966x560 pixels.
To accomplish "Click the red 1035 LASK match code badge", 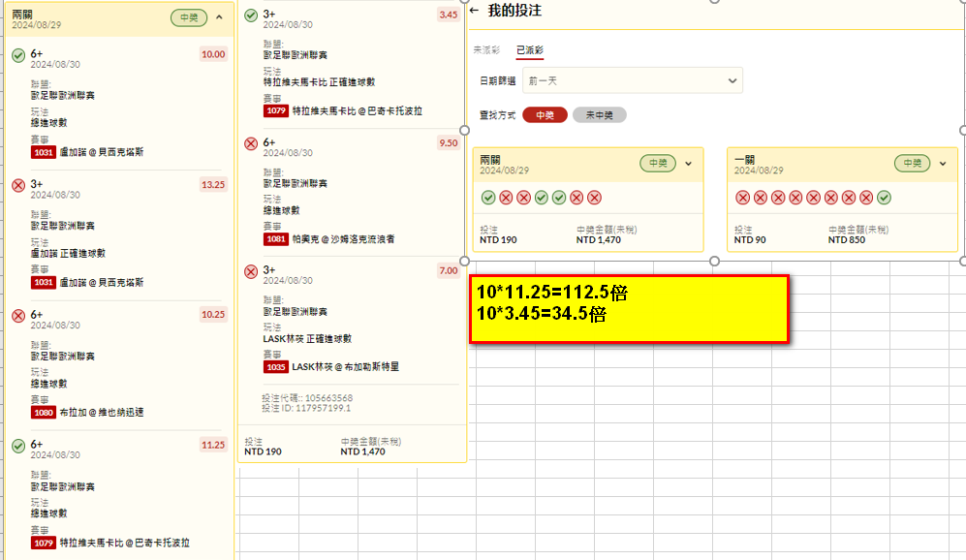I will [276, 367].
